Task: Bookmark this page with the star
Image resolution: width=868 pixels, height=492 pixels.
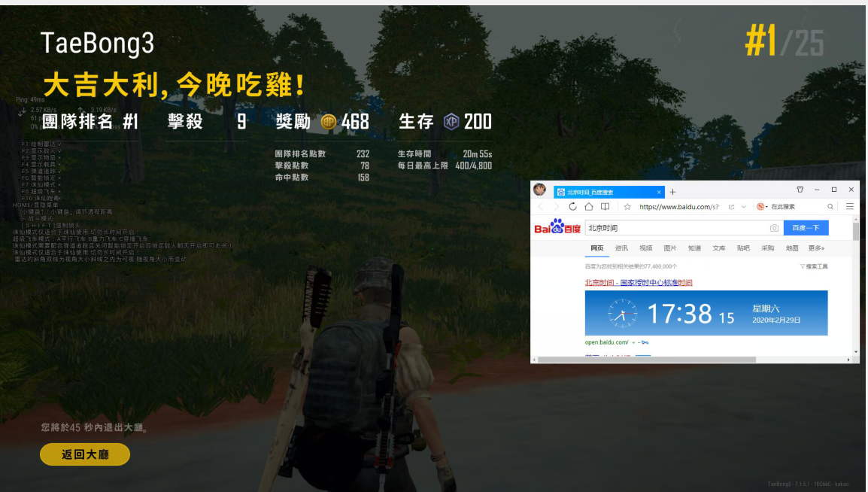Action: pyautogui.click(x=627, y=206)
